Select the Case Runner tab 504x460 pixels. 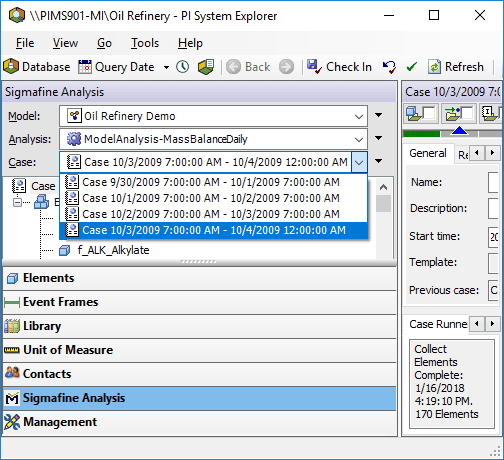click(437, 324)
